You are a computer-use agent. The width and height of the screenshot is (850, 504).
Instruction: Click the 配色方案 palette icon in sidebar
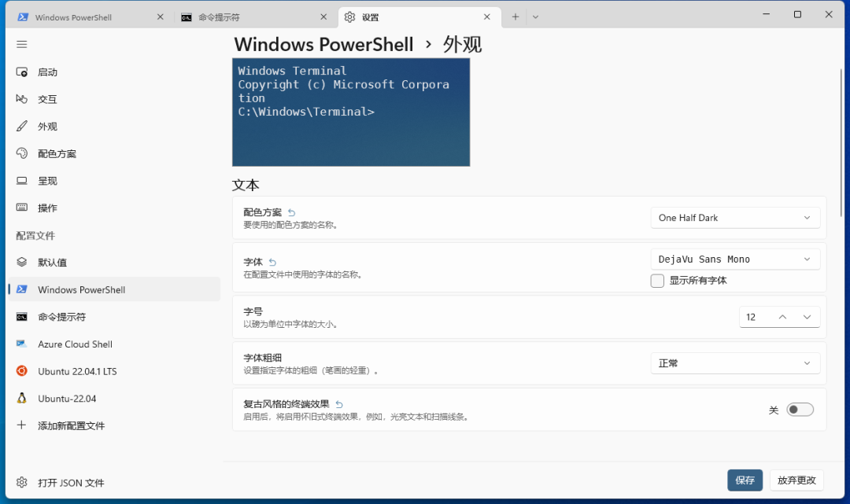22,153
